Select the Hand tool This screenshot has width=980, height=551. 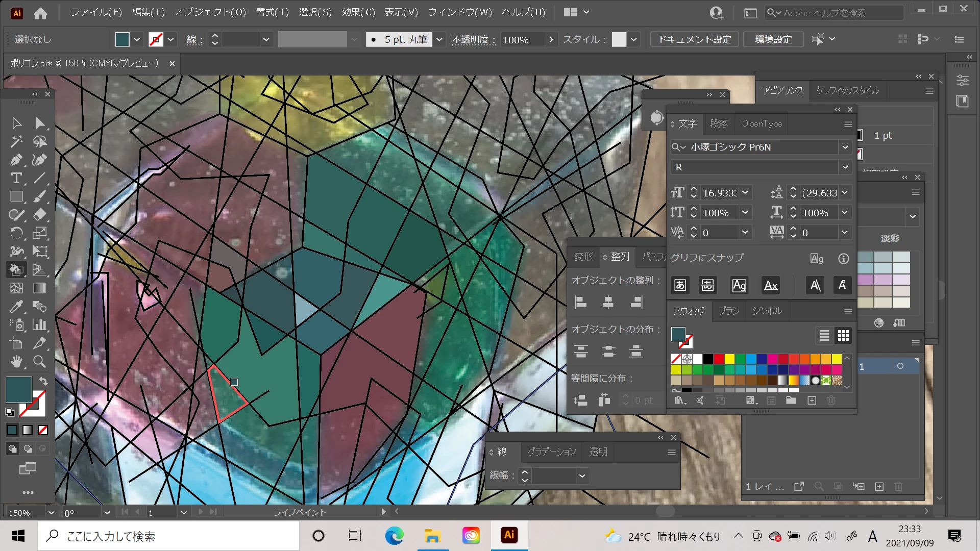[x=16, y=362]
